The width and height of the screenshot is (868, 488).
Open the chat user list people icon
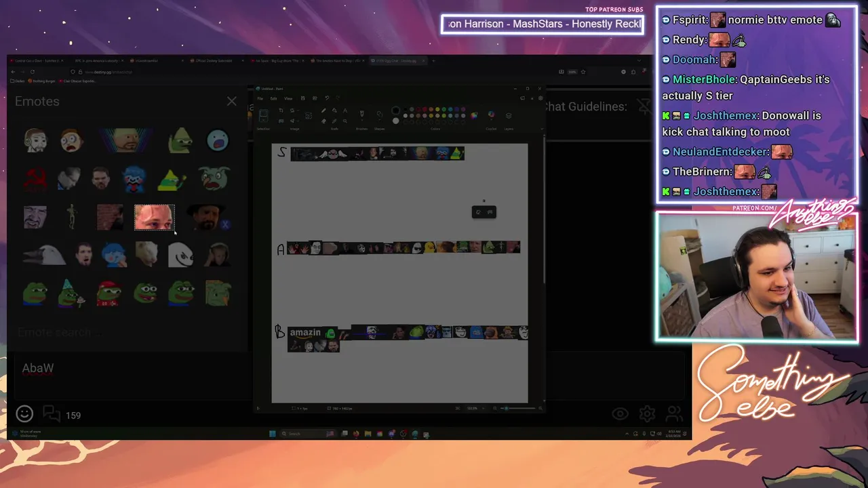click(x=674, y=414)
